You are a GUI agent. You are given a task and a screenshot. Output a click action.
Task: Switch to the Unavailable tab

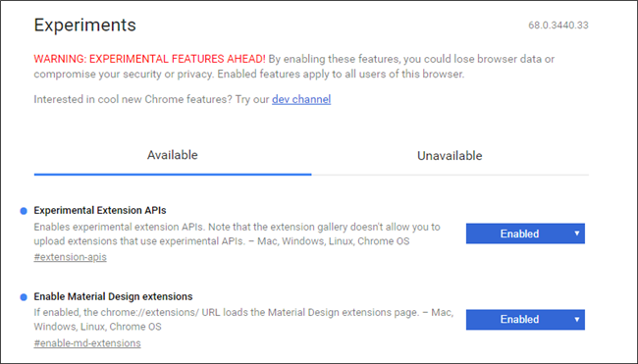450,156
